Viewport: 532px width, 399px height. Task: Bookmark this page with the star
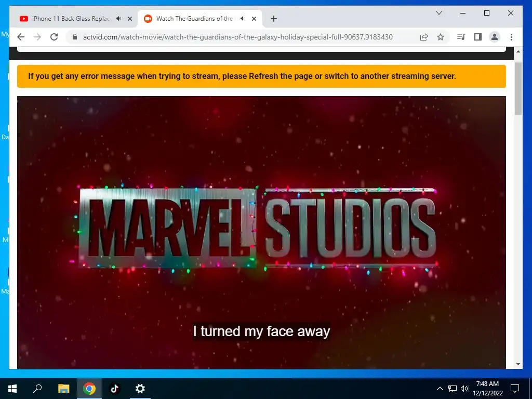tap(441, 37)
